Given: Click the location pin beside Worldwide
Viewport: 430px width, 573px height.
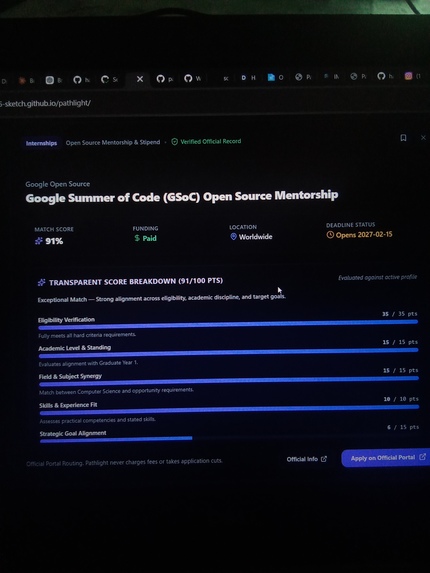Looking at the screenshot, I should pos(233,237).
